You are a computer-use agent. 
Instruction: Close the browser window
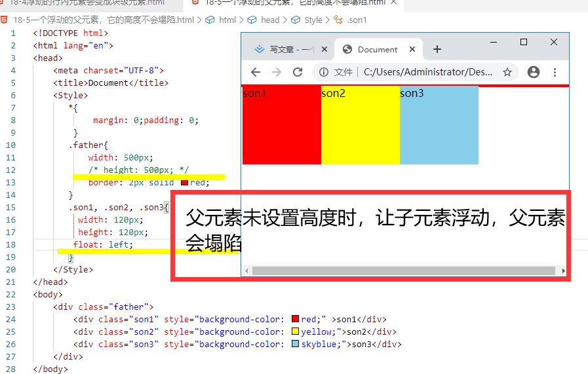(x=554, y=42)
